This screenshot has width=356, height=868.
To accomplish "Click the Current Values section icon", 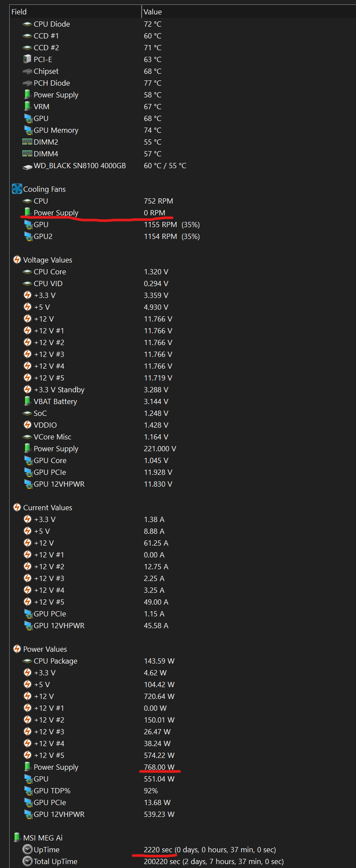I will pos(17,507).
